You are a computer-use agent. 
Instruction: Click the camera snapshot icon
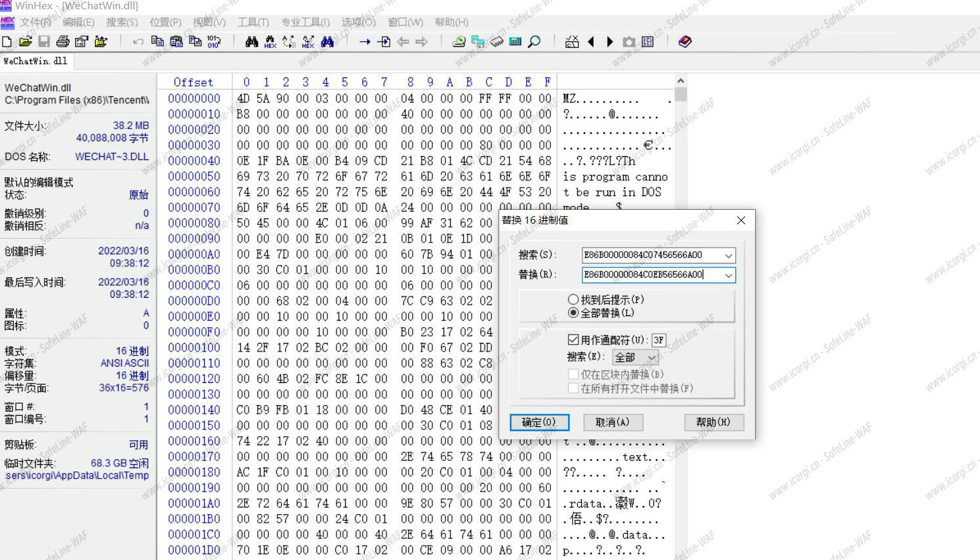click(629, 42)
